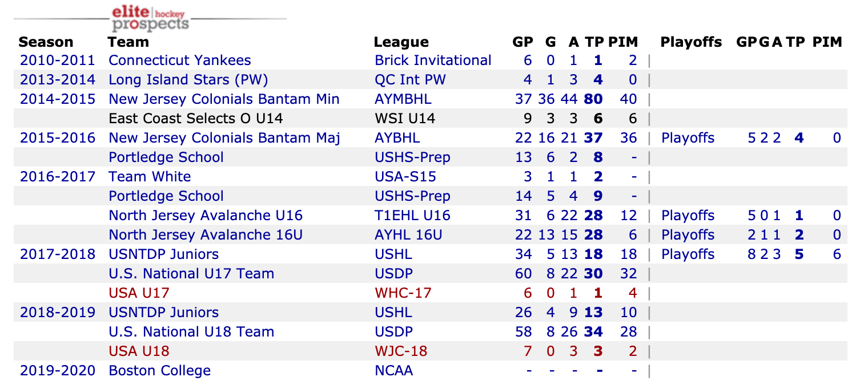Open the Boston College team link
Image resolution: width=868 pixels, height=389 pixels.
pos(159,371)
